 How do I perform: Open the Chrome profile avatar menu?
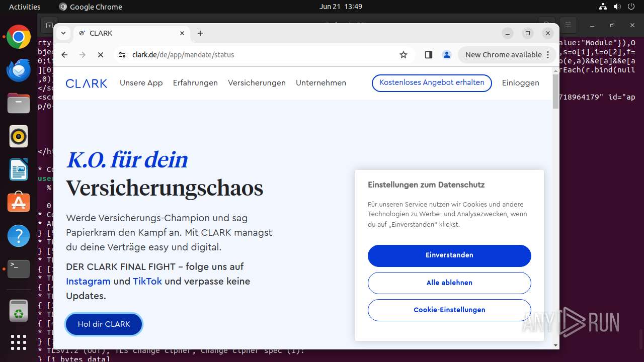coord(447,55)
